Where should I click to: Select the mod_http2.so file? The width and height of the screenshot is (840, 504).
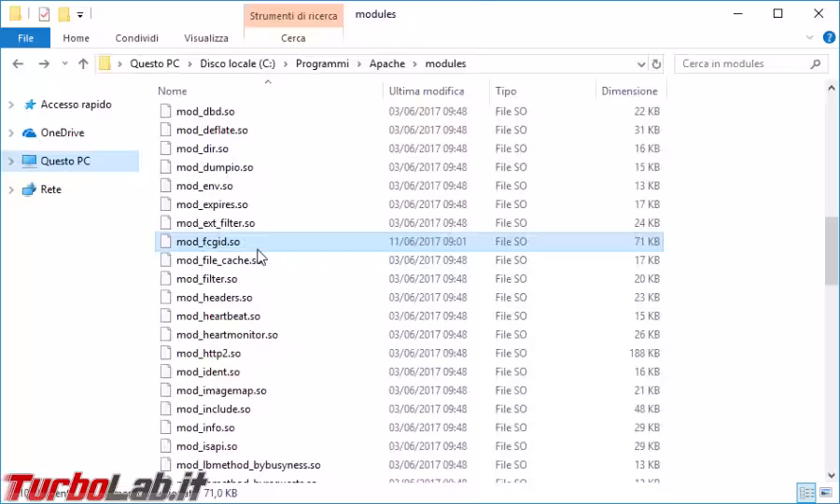click(208, 353)
